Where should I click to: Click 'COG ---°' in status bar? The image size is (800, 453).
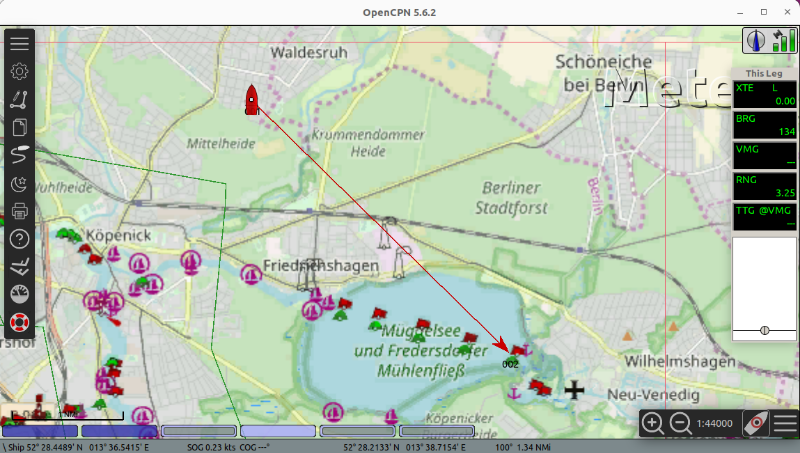pos(255,447)
